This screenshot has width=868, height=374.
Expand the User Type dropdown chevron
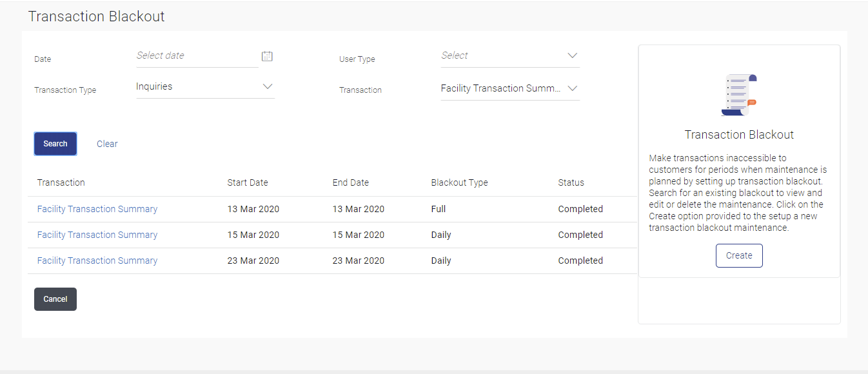coord(572,55)
